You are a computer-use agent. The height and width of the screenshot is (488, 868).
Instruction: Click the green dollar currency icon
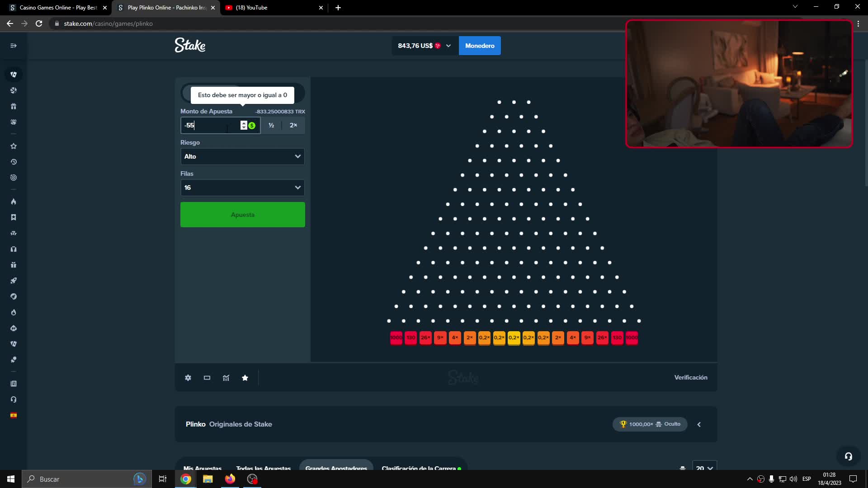[x=252, y=126]
